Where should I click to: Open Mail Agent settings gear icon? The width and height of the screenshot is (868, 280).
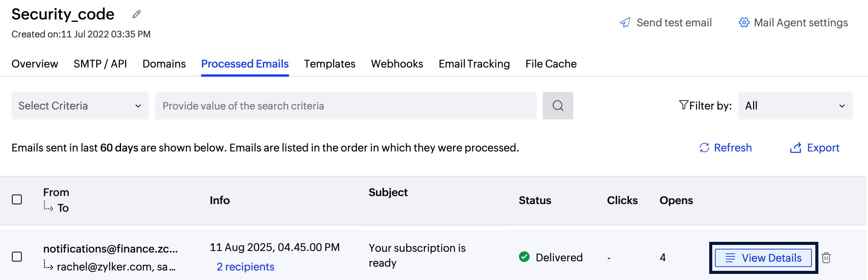(744, 23)
